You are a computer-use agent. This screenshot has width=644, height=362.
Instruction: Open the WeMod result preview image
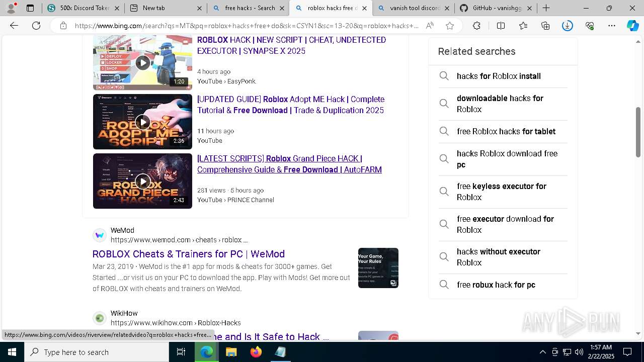click(x=378, y=268)
